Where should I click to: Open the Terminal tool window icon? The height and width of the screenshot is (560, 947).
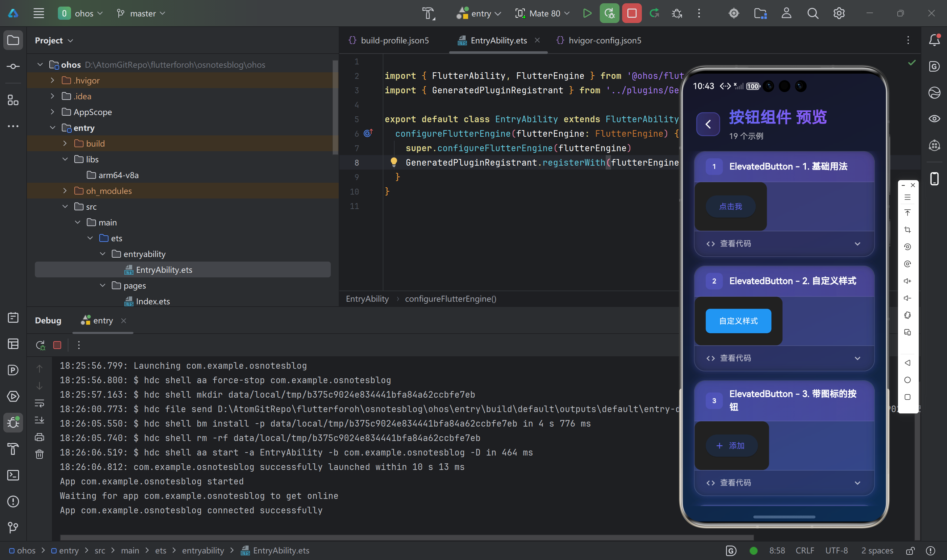pyautogui.click(x=13, y=475)
